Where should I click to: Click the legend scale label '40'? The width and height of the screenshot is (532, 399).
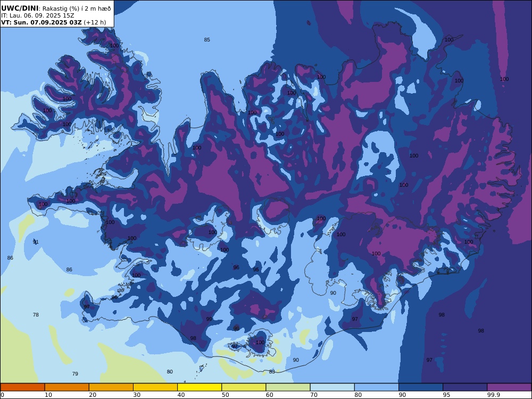tap(181, 395)
